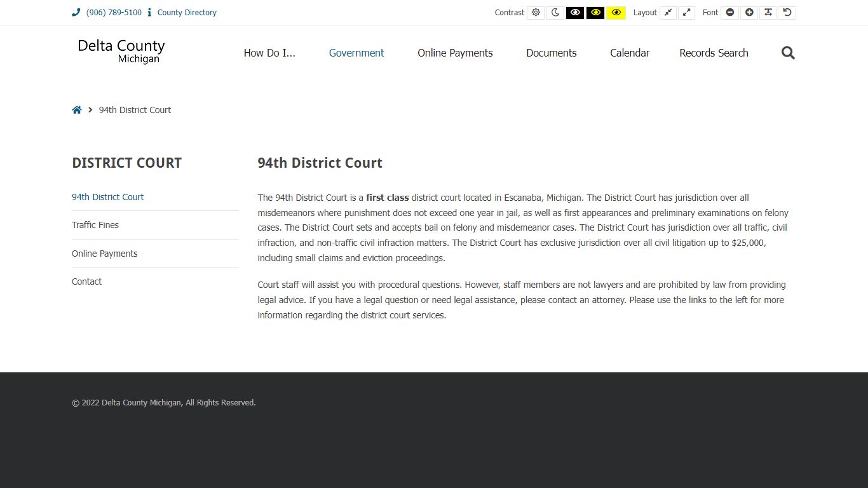Open the default contrast settings gear

coord(536,12)
